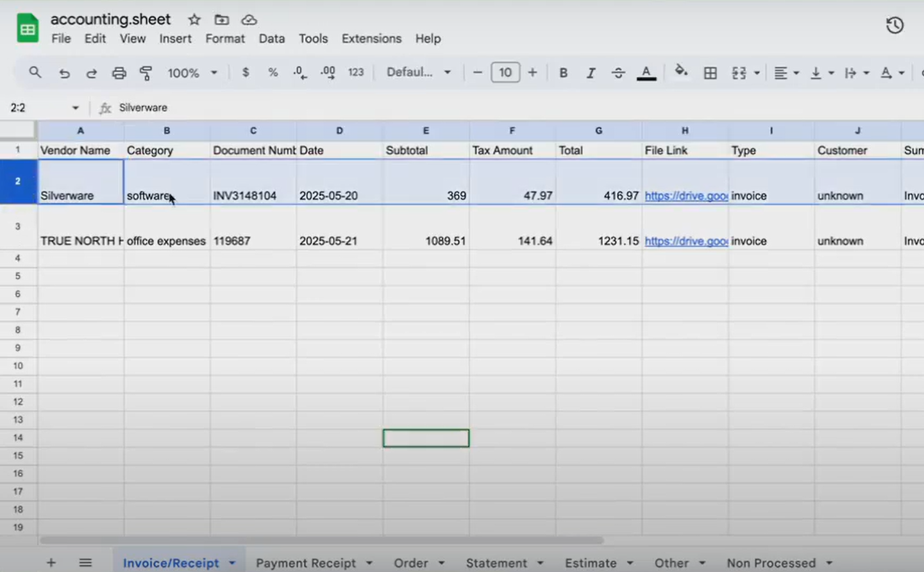Add a new sheet with the plus button

(51, 562)
